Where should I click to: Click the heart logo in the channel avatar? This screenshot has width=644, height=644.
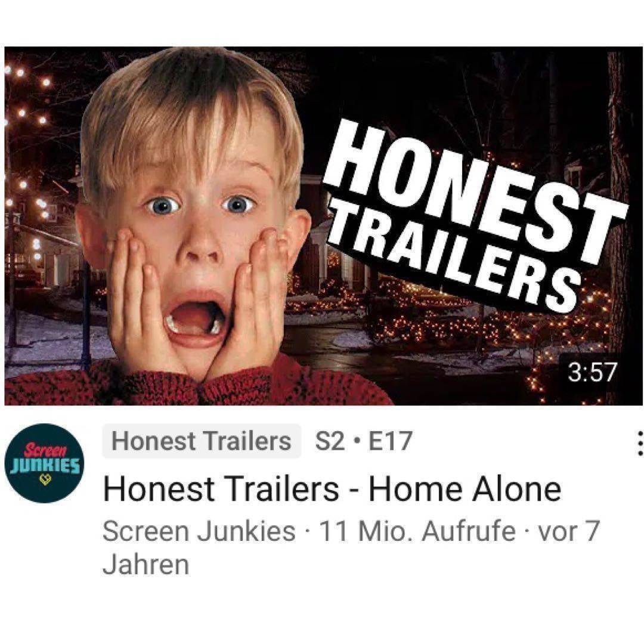pos(45,479)
